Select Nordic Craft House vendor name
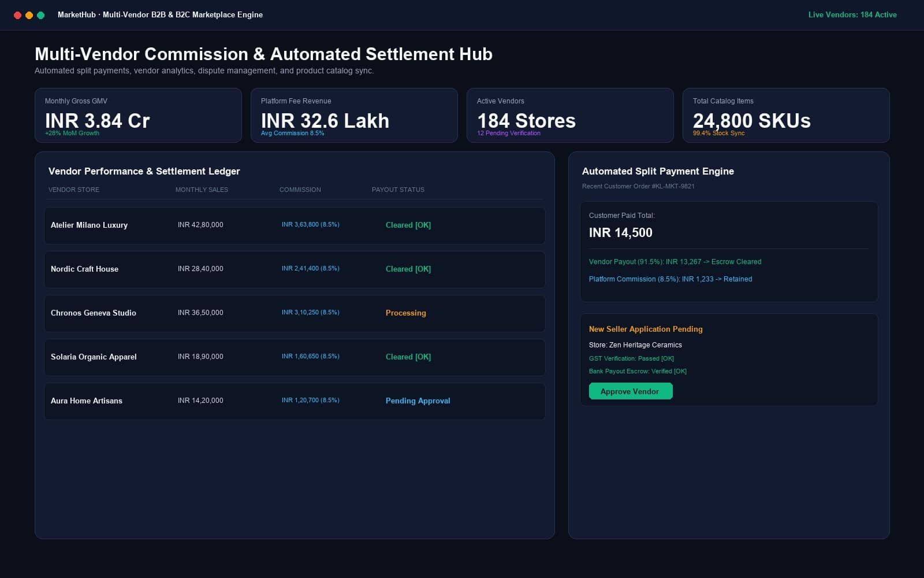 (x=84, y=269)
